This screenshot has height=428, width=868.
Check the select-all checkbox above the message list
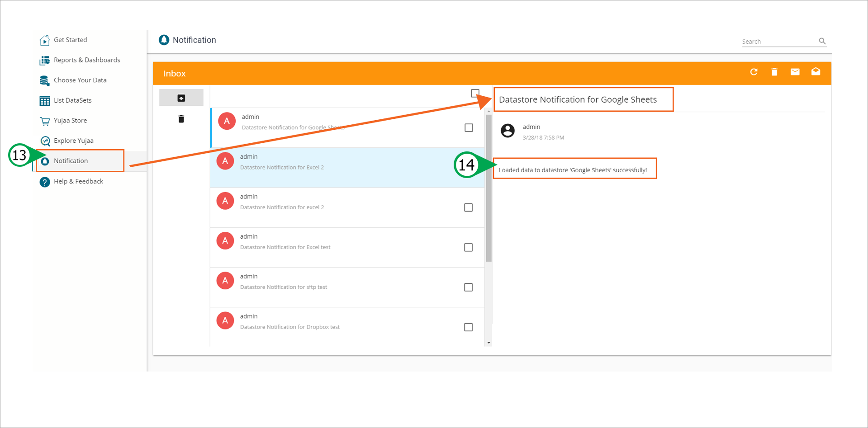click(474, 93)
